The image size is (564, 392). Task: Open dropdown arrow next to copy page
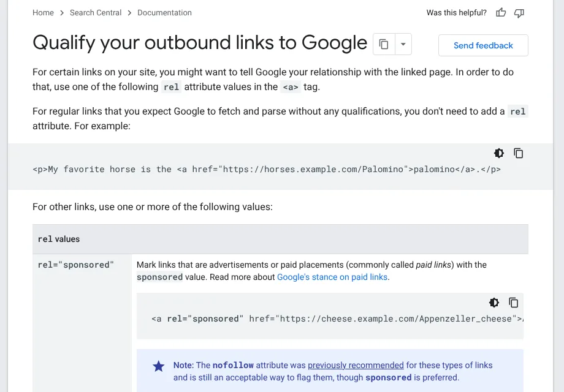pyautogui.click(x=403, y=44)
